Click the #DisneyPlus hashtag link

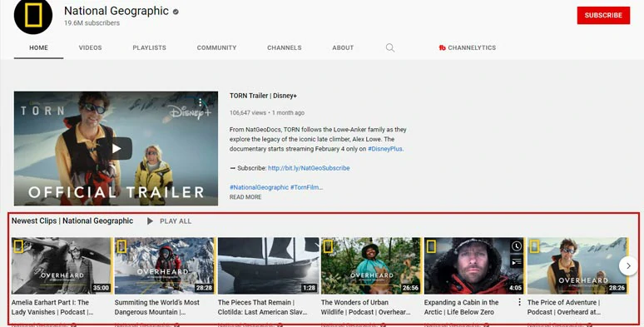click(x=385, y=149)
